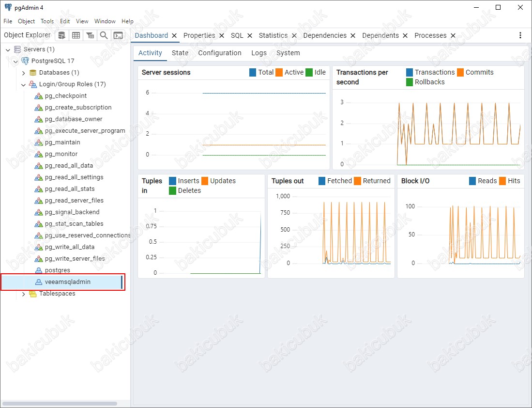Image resolution: width=532 pixels, height=408 pixels.
Task: Open the System dashboard sub-tab
Action: (288, 53)
